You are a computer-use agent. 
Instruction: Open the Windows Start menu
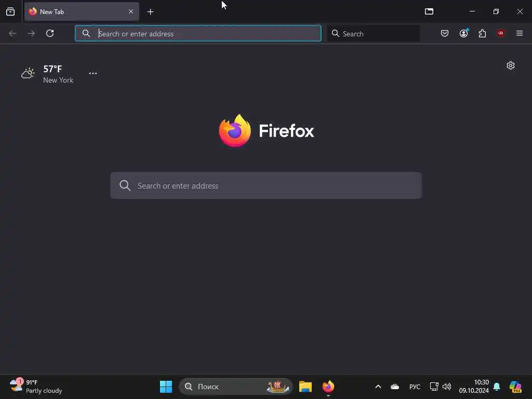click(166, 387)
